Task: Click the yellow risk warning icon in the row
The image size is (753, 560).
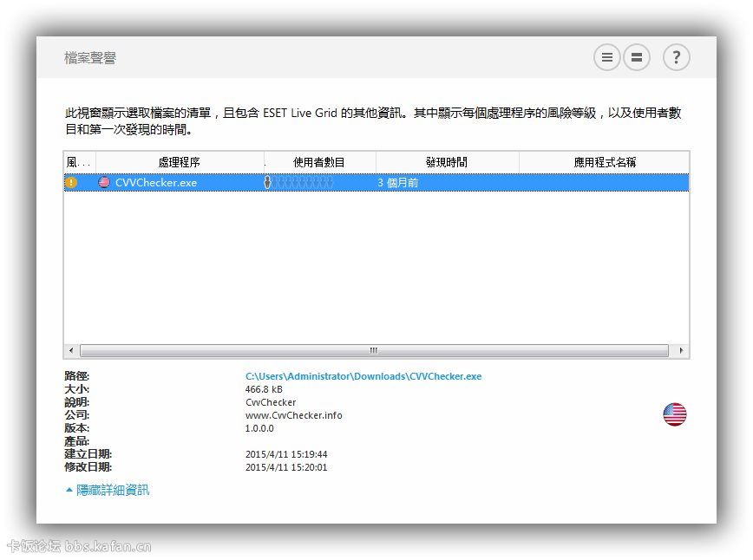Action: [x=71, y=183]
